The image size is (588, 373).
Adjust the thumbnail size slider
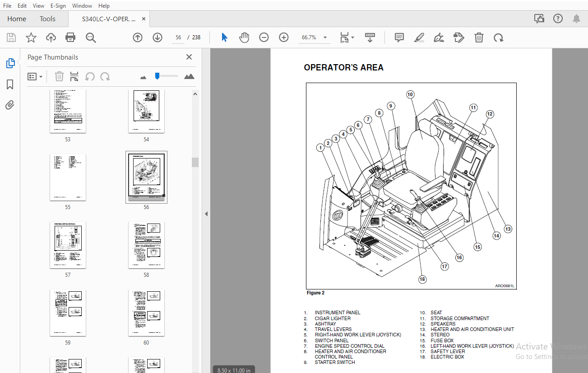[x=157, y=76]
